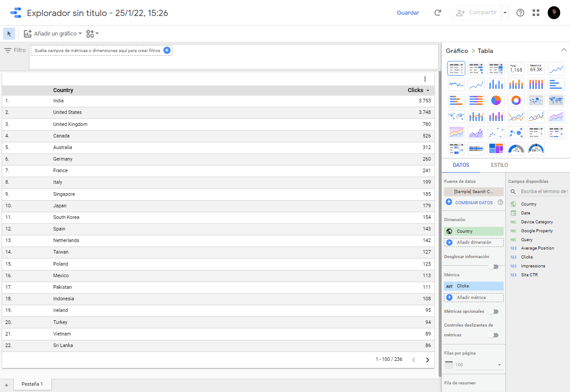
Task: Pick the treemap chart type
Action: [x=496, y=149]
